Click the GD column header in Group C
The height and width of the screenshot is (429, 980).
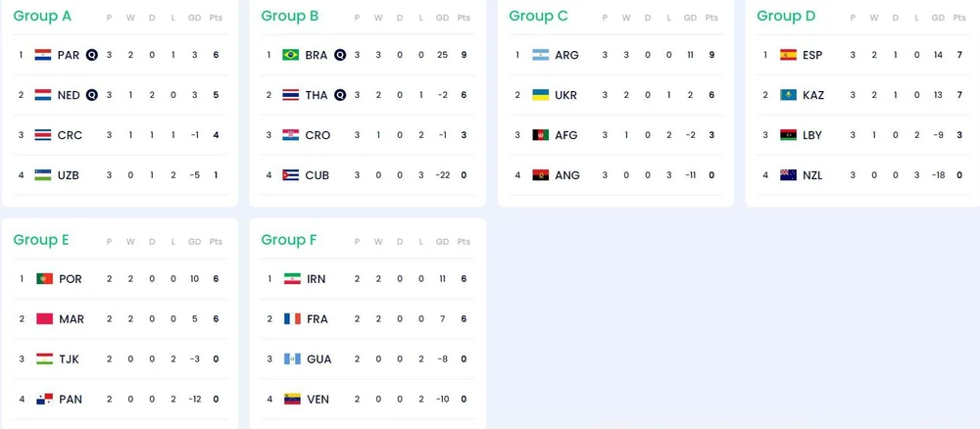pyautogui.click(x=690, y=18)
